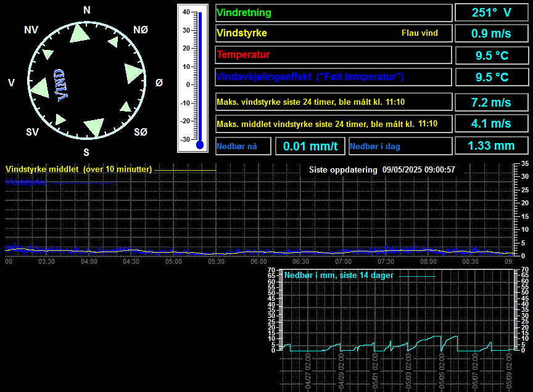Click the S label below the compass

pyautogui.click(x=86, y=152)
